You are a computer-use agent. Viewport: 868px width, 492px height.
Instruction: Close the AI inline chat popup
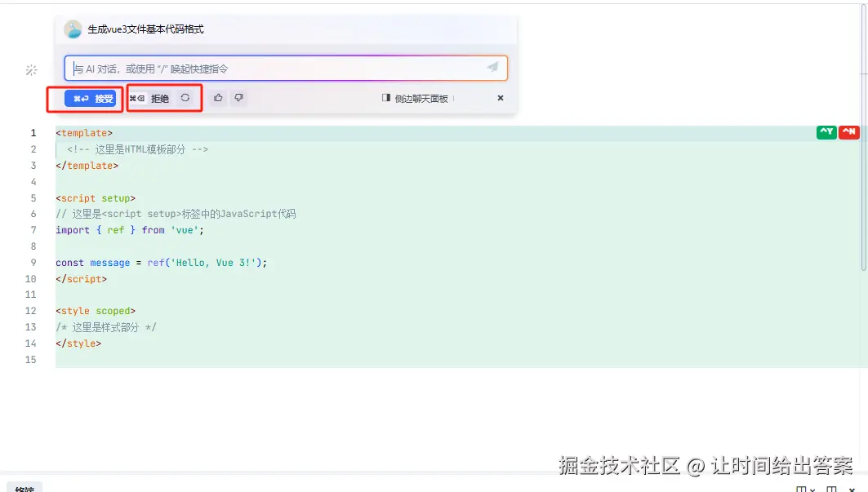[501, 98]
